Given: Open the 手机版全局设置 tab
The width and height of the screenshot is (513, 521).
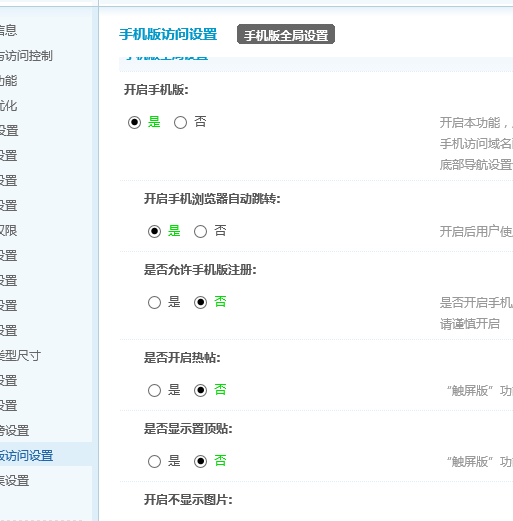Looking at the screenshot, I should click(x=286, y=34).
